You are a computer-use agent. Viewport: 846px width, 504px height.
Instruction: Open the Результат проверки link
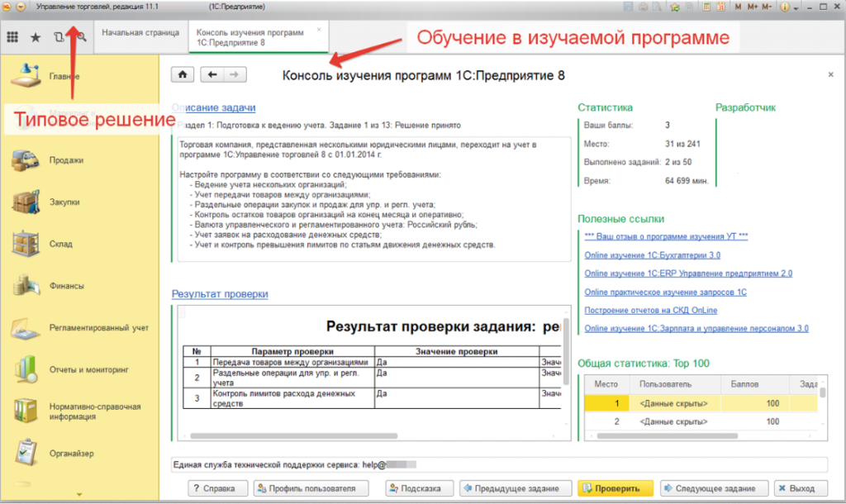[220, 293]
